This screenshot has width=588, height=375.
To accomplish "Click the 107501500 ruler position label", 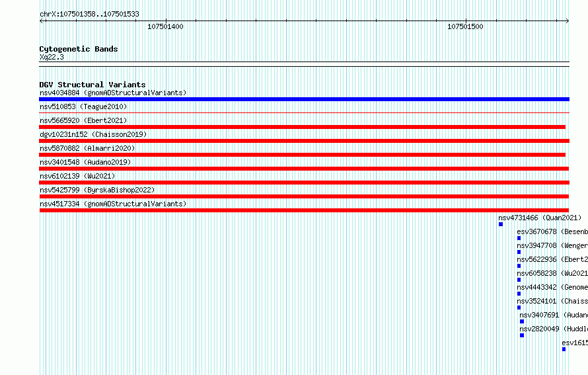I will point(465,26).
